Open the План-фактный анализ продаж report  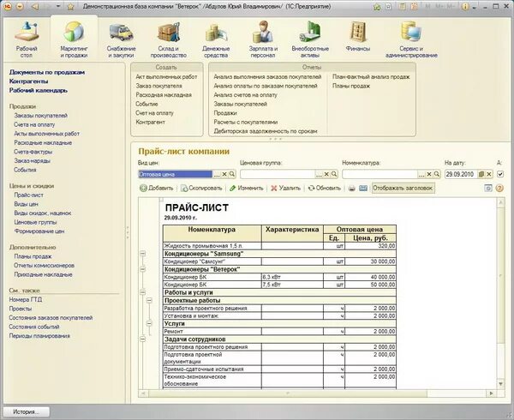click(x=371, y=77)
